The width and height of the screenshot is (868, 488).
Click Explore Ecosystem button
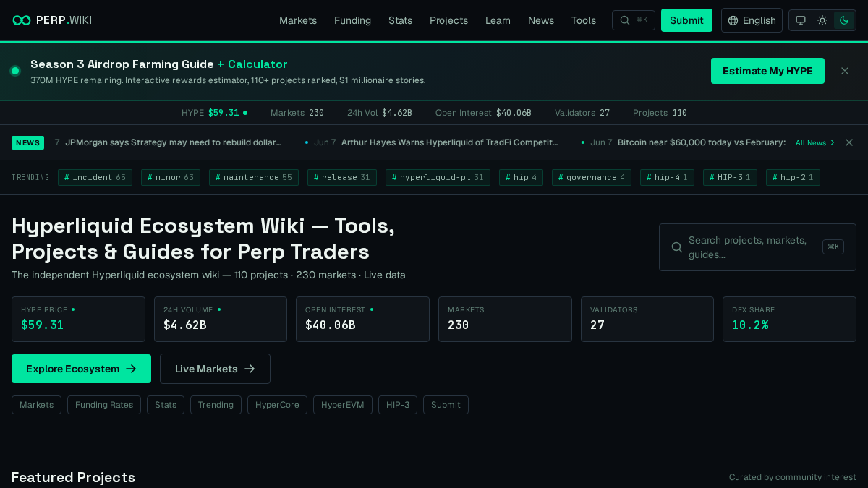81,369
